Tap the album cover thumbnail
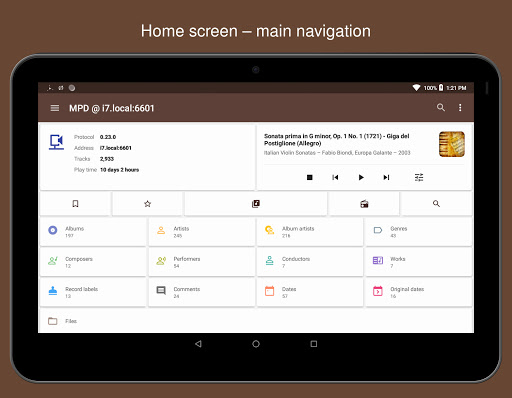Screen dimensions: 512x398 tap(452, 144)
